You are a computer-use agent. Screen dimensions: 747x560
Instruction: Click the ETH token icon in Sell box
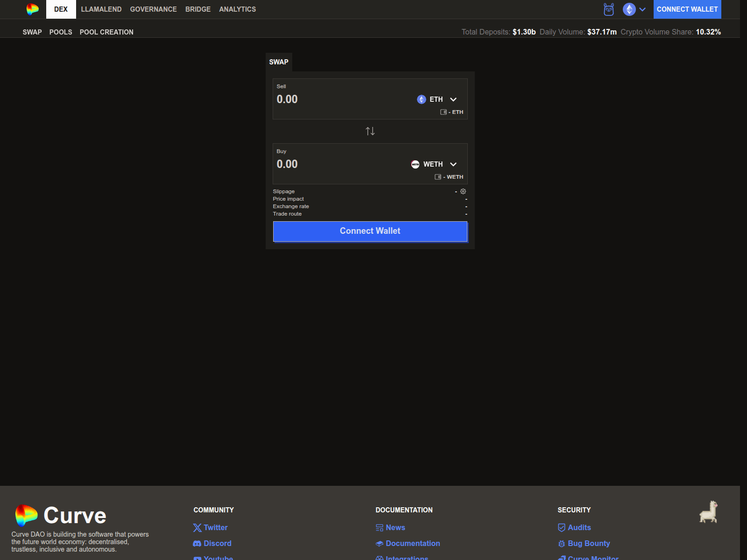(422, 99)
